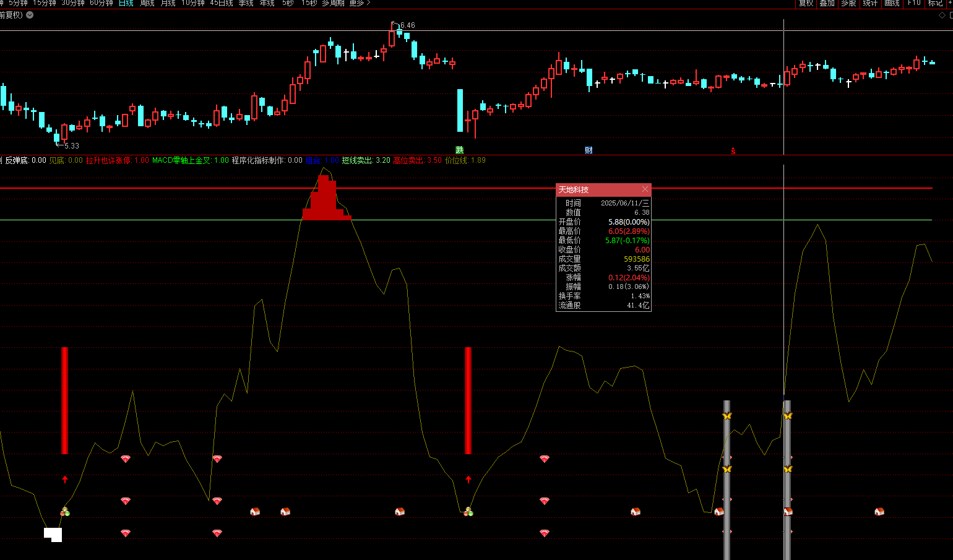Toggle the 叠加 overlay button

[827, 3]
